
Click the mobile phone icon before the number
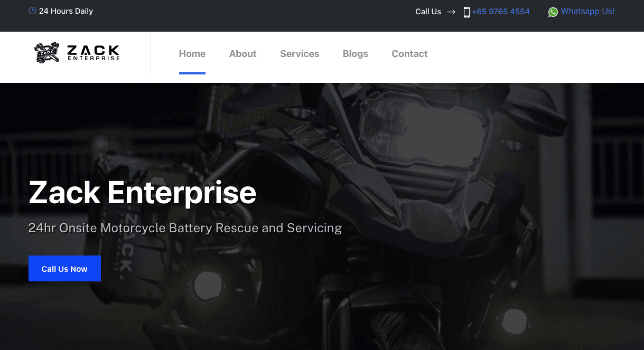pyautogui.click(x=466, y=12)
